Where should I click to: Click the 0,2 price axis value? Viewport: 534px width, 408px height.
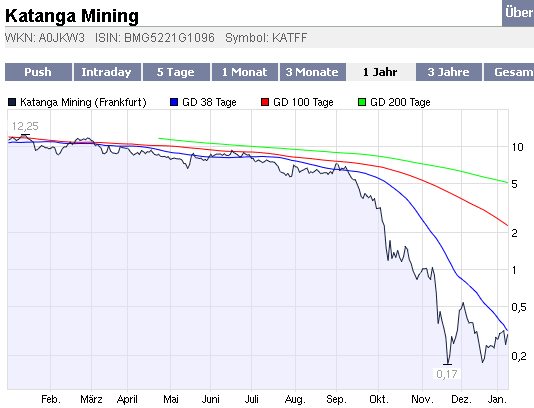(519, 356)
